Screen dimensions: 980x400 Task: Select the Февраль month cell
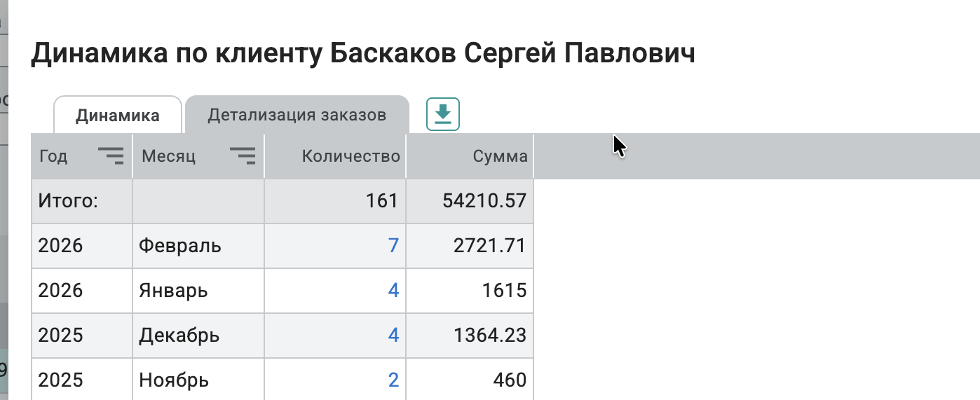tap(180, 246)
